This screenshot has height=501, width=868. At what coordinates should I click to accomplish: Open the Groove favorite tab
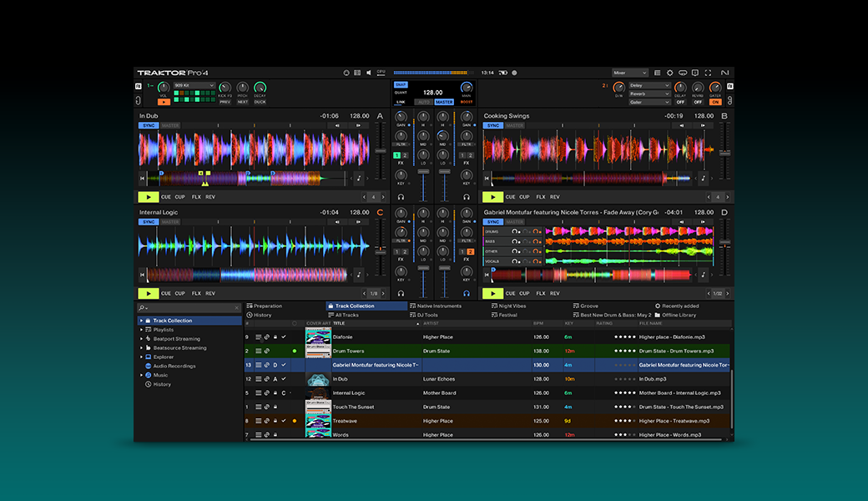(x=586, y=306)
